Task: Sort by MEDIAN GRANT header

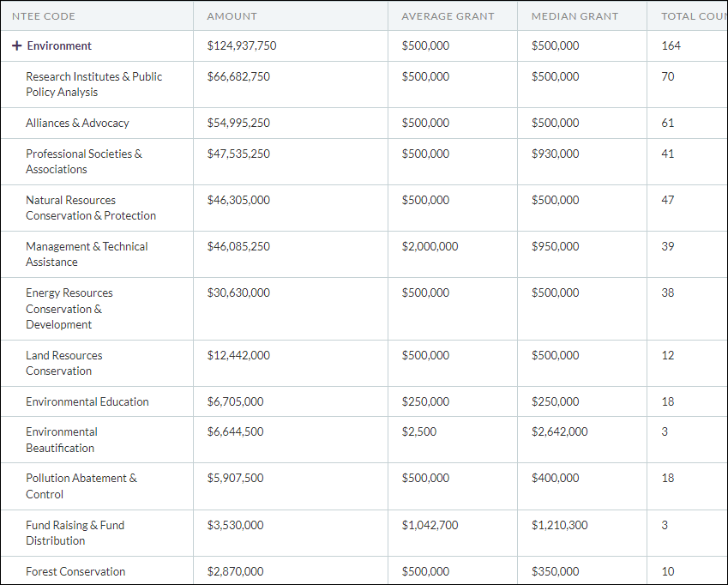Action: click(x=575, y=15)
